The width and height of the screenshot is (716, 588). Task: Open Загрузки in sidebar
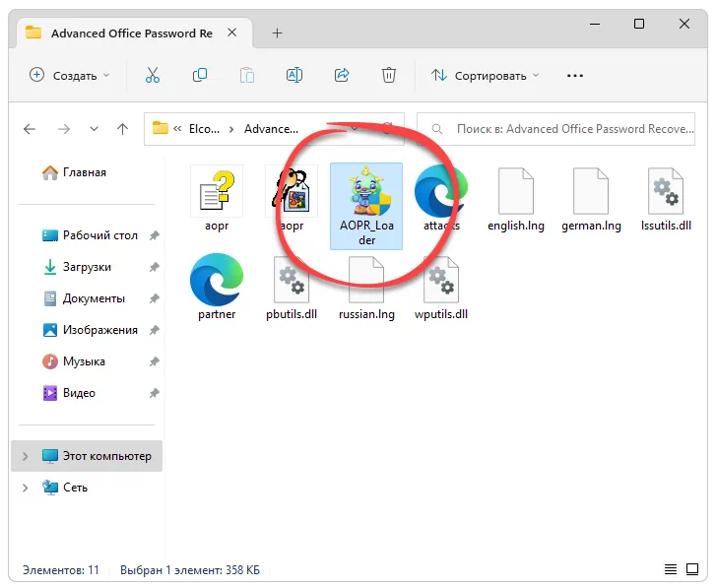coord(77,267)
